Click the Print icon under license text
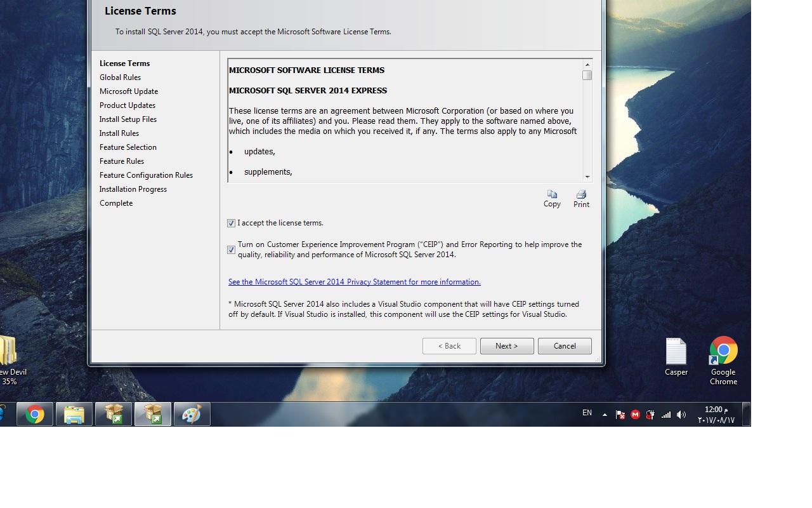Viewport: 812px width, 508px height. pyautogui.click(x=581, y=199)
